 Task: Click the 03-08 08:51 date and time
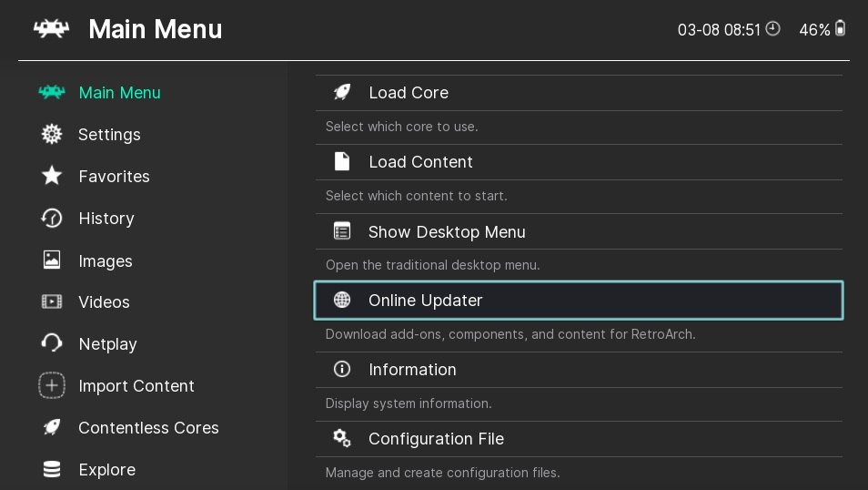tap(719, 29)
